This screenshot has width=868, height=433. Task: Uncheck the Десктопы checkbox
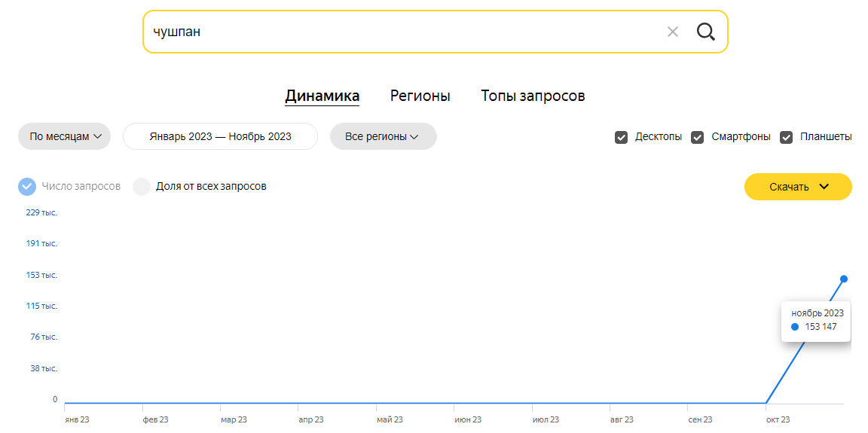(x=621, y=137)
